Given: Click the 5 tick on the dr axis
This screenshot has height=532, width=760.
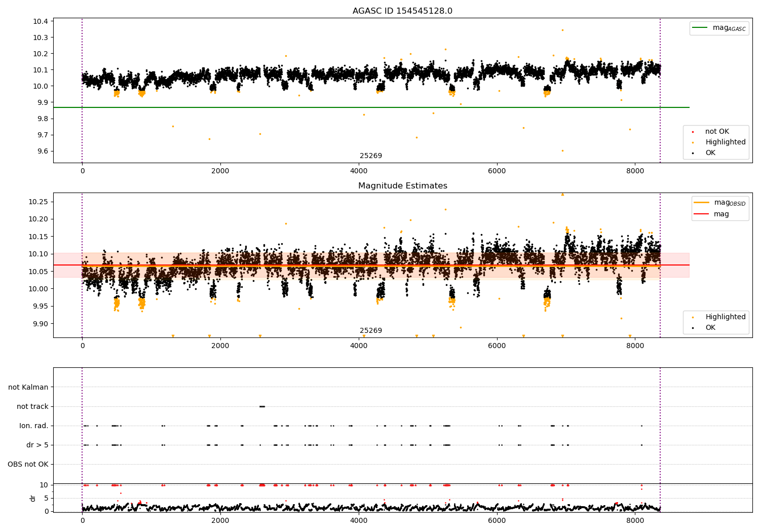Looking at the screenshot, I should click(x=47, y=498).
